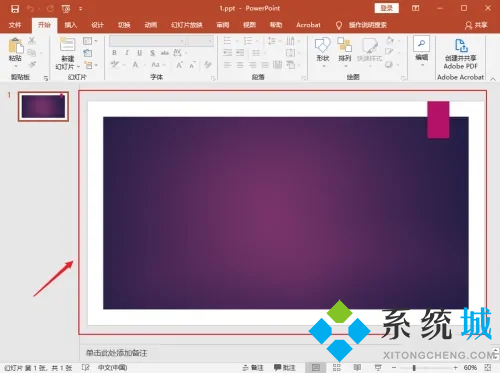Click the notes area (单击此处添加备注)
500x373 pixels.
116,353
